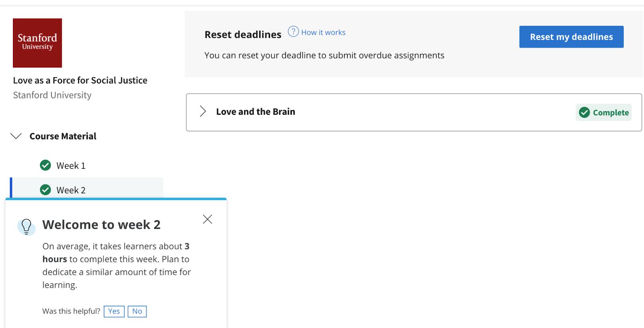Collapse the Course Material chevron
Viewport: 644px width, 328px height.
tap(16, 136)
